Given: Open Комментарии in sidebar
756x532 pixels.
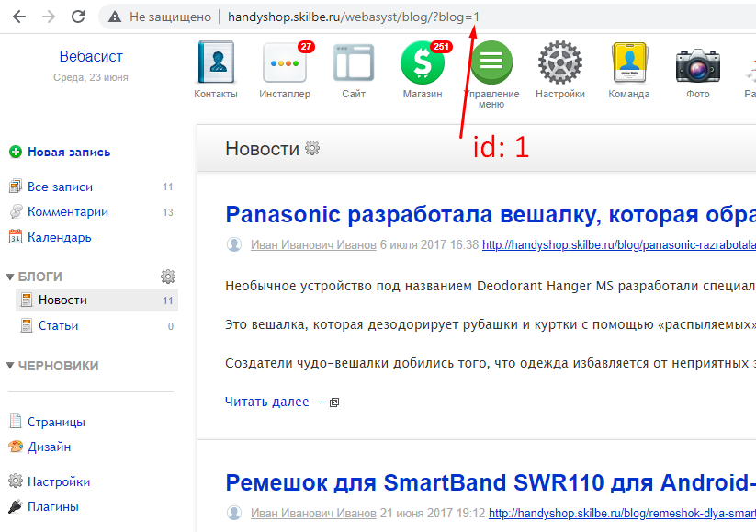Looking at the screenshot, I should click(68, 212).
